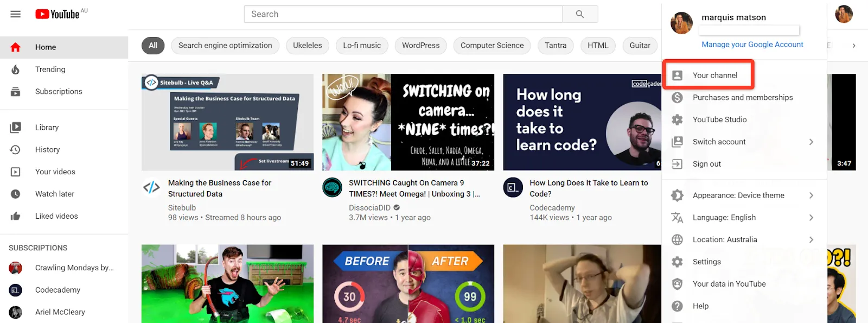Show more filter chips with right arrow
The image size is (868, 323).
tap(853, 46)
